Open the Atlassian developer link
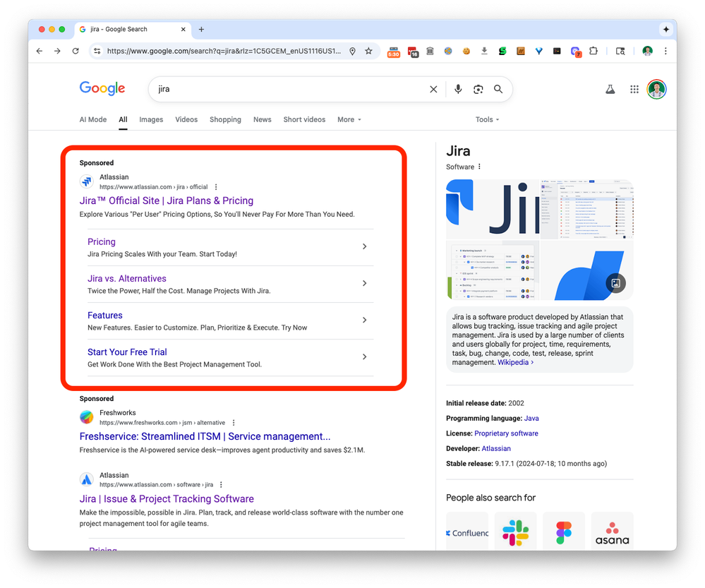Screen dimensions: 705x588 tap(496, 448)
